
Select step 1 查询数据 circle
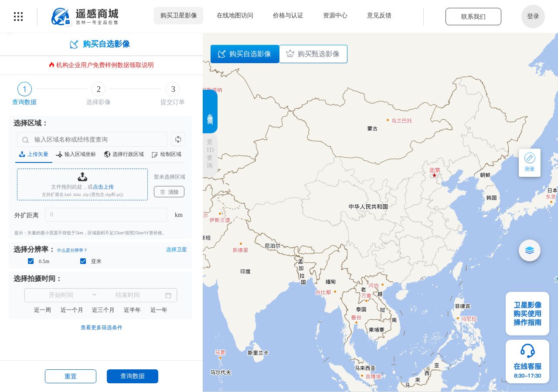(x=24, y=89)
